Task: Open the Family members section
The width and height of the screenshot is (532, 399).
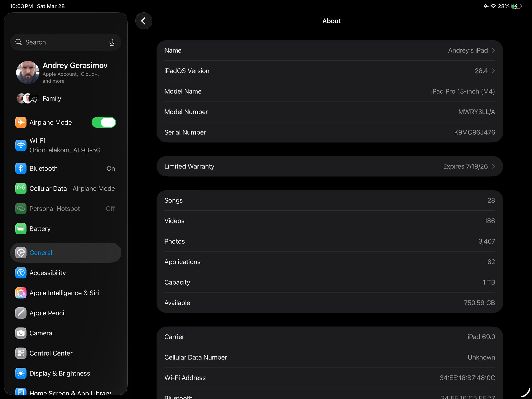Action: 52,98
